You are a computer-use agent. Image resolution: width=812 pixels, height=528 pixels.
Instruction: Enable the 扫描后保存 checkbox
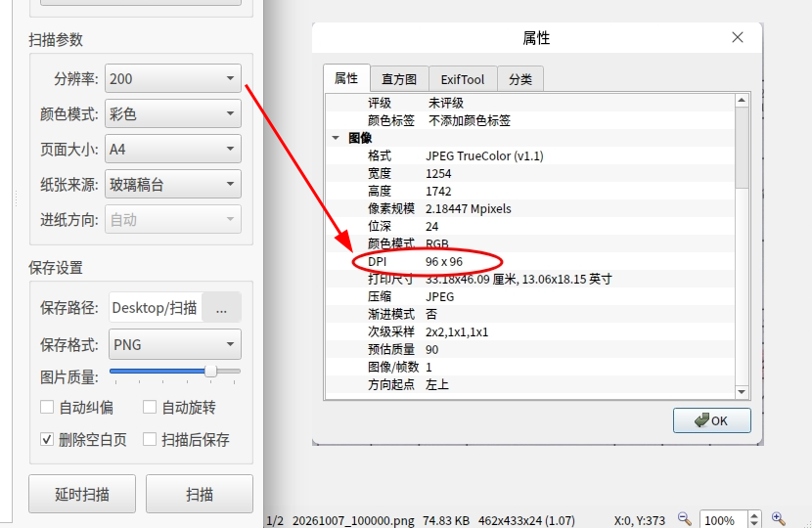pyautogui.click(x=150, y=439)
